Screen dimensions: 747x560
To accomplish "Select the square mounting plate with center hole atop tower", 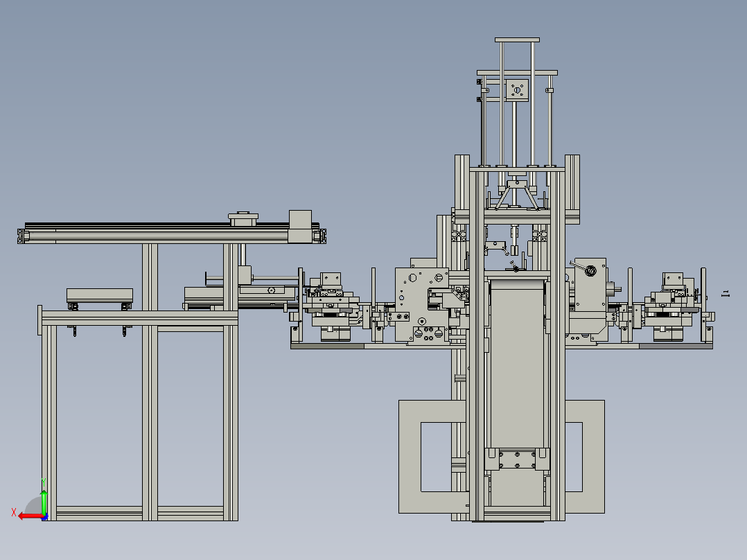I will pyautogui.click(x=517, y=91).
